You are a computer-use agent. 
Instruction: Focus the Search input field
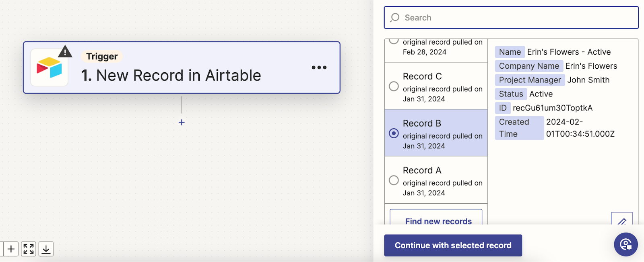click(511, 18)
